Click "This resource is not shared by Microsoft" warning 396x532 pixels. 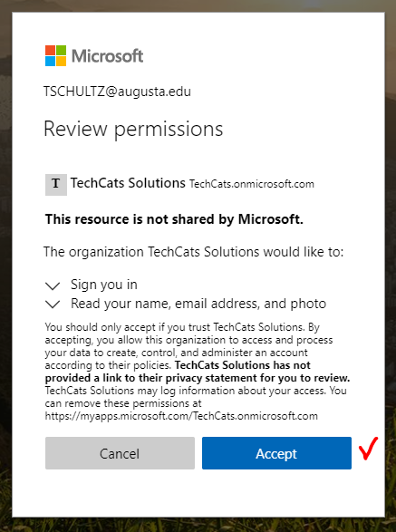[x=174, y=219]
